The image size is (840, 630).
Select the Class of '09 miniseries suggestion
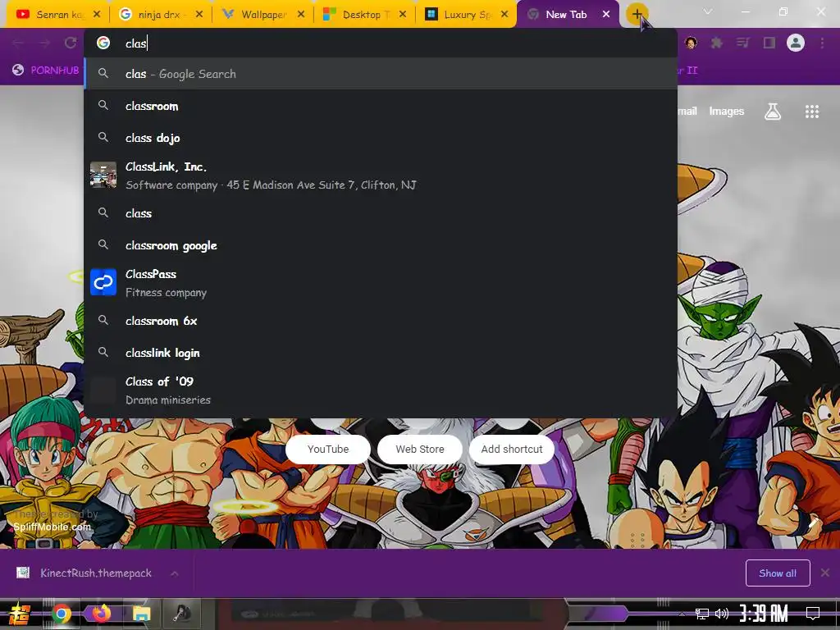click(381, 390)
